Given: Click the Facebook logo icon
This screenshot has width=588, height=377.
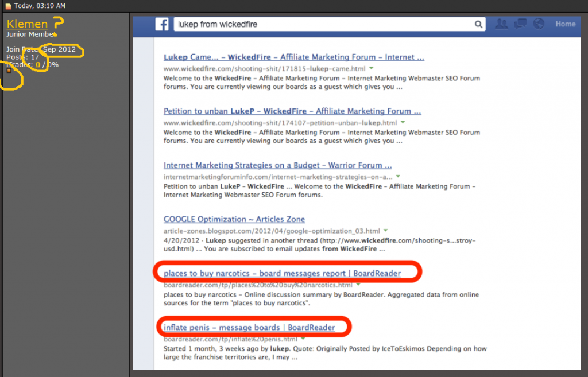Looking at the screenshot, I should tap(162, 24).
